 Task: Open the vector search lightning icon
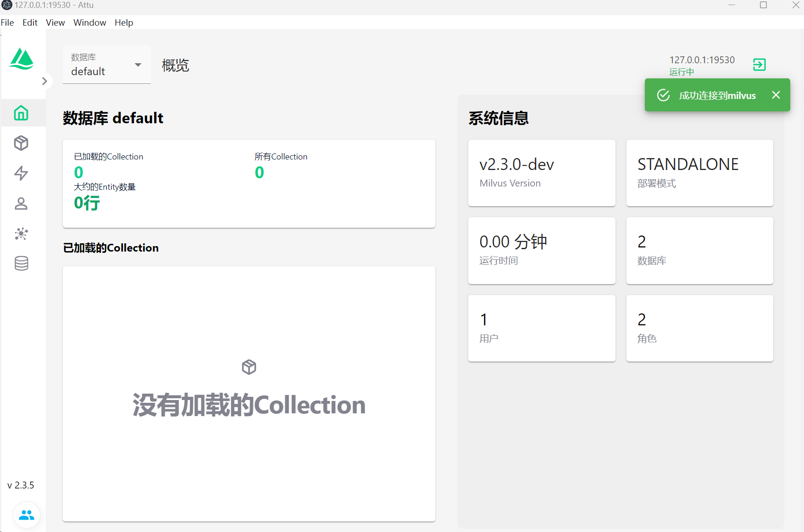click(21, 173)
